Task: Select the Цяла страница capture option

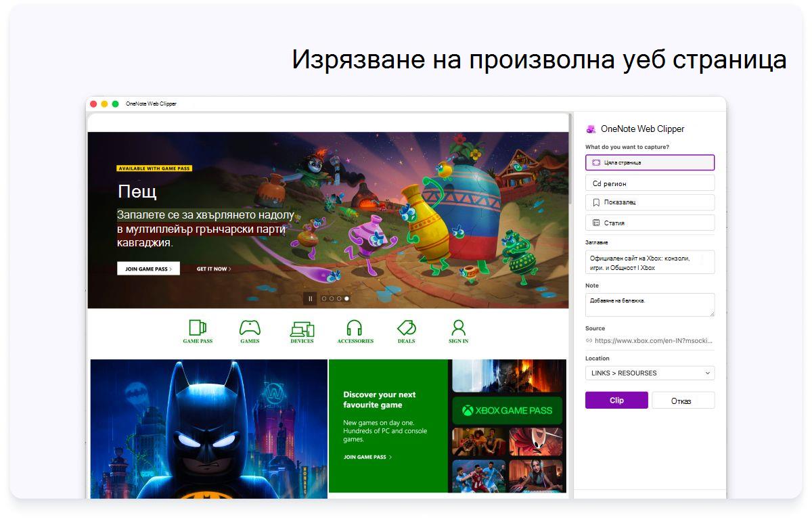Action: click(x=650, y=162)
